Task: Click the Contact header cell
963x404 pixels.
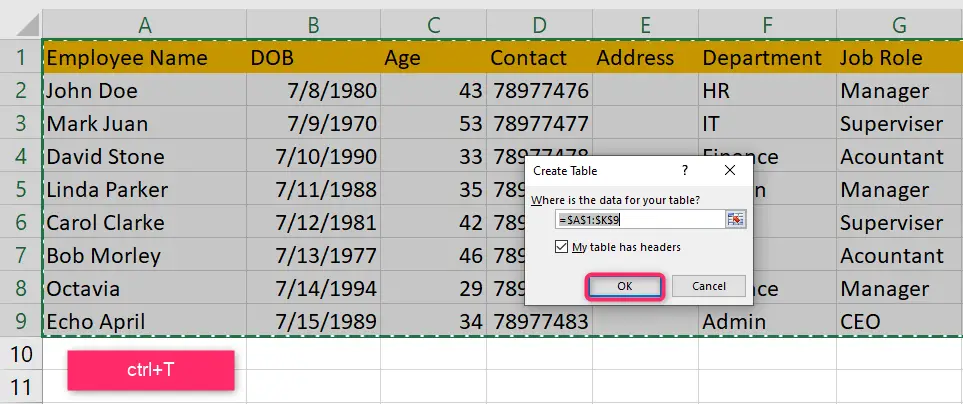Action: tap(539, 57)
